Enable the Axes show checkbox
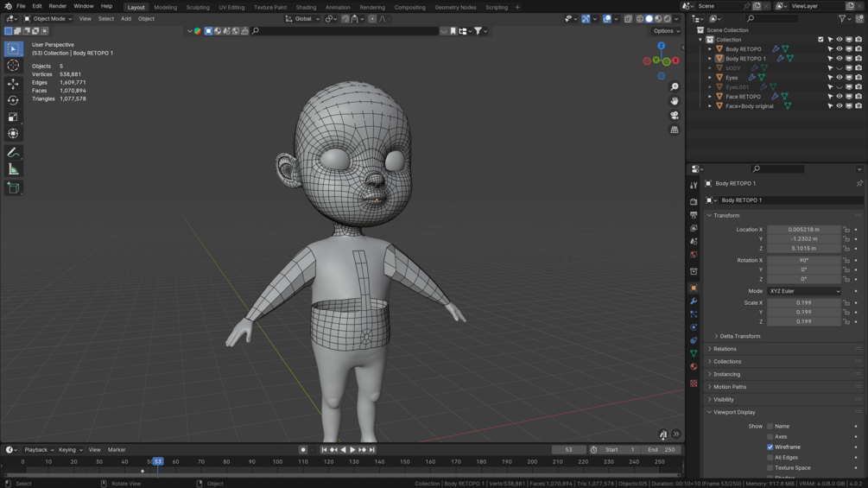 770,436
